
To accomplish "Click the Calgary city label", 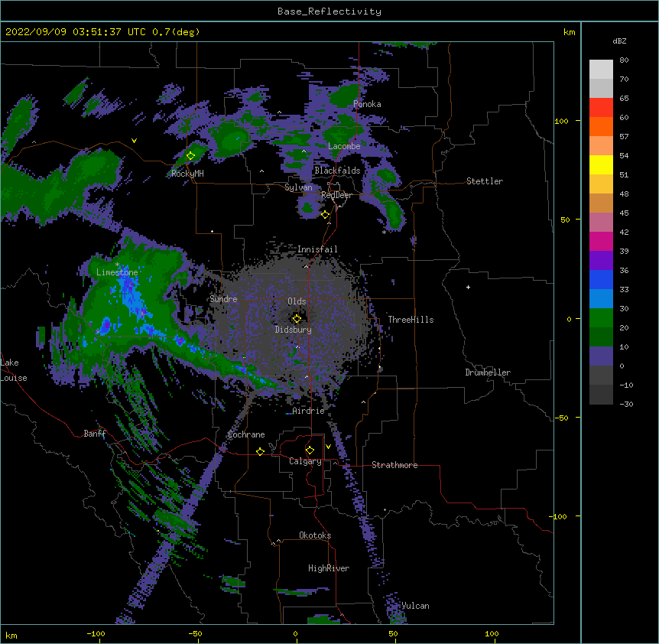I will click(x=305, y=461).
